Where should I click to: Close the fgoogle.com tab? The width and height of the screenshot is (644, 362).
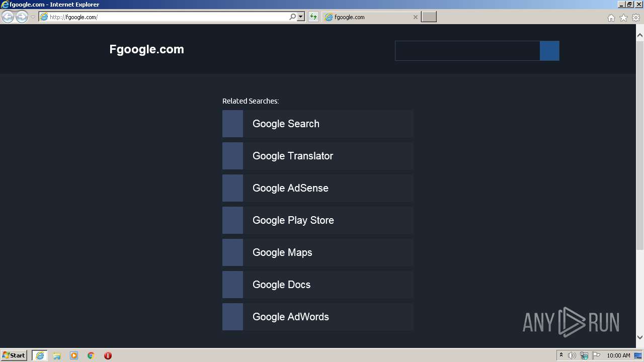pos(415,17)
